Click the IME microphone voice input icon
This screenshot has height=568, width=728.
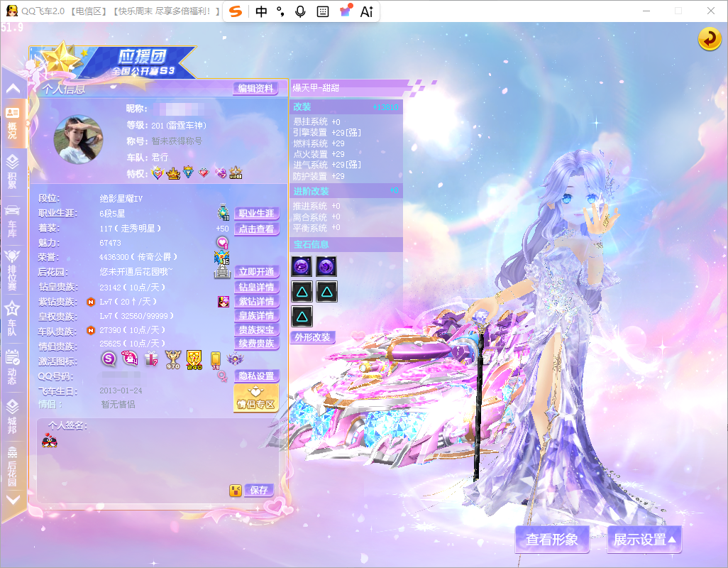[x=301, y=11]
